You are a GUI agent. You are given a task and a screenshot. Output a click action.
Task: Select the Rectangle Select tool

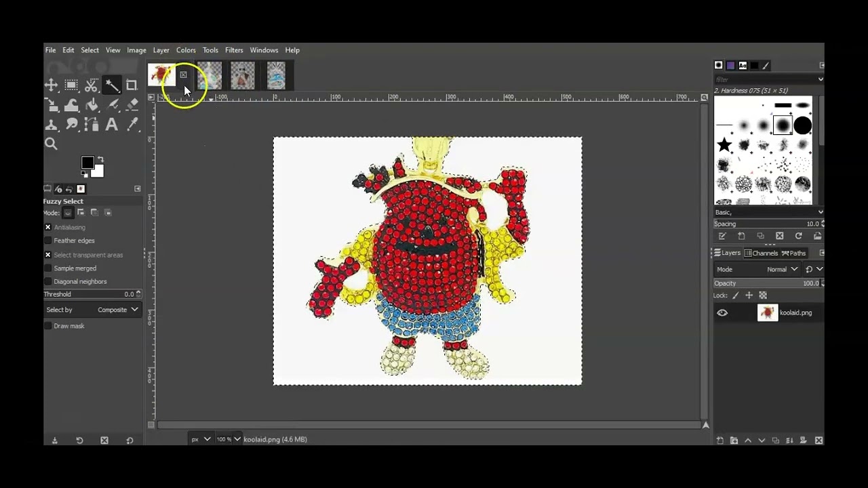coord(71,85)
